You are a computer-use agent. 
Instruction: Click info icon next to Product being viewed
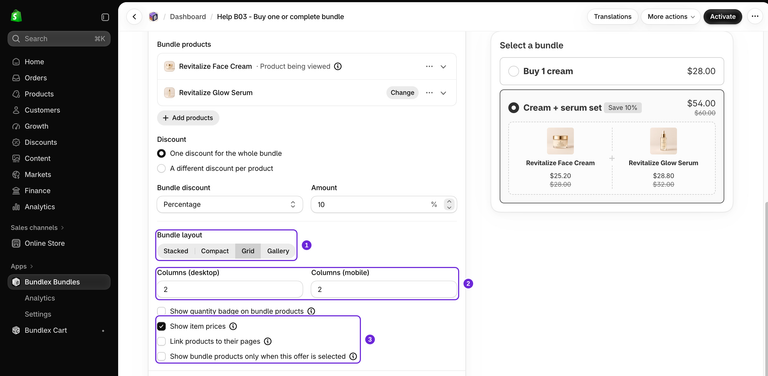pyautogui.click(x=338, y=67)
